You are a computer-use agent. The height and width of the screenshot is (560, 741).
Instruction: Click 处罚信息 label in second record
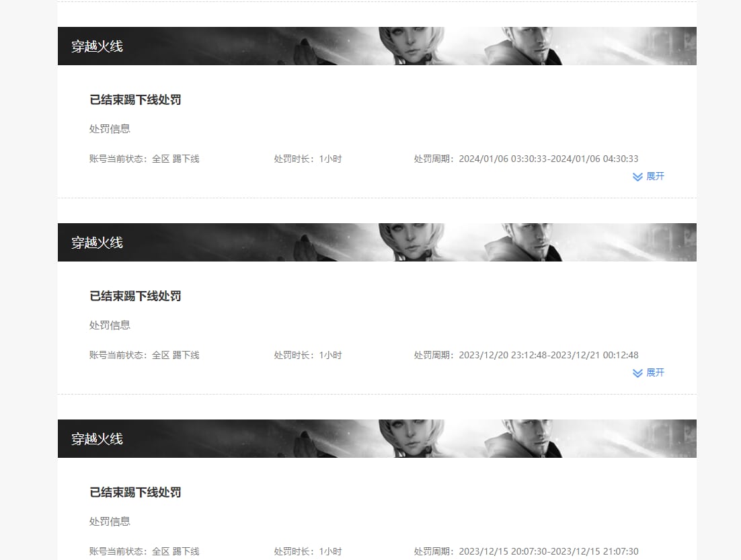point(110,325)
